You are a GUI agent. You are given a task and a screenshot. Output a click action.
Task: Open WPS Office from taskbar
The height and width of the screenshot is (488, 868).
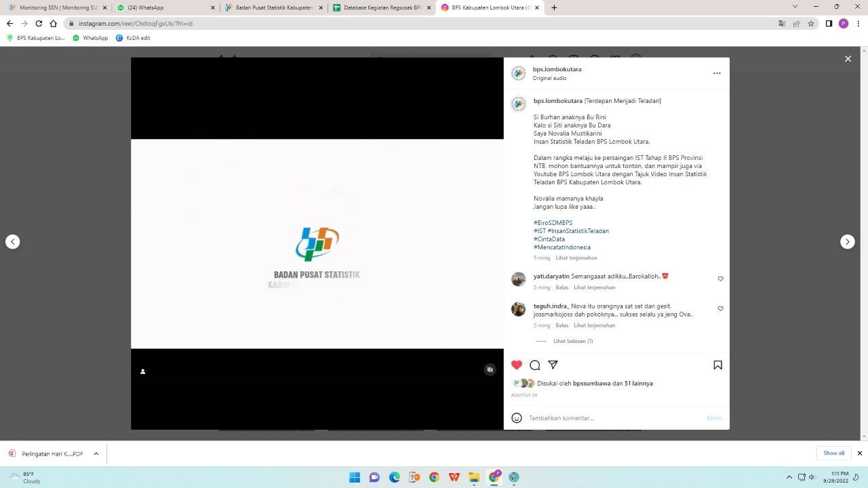(x=454, y=477)
